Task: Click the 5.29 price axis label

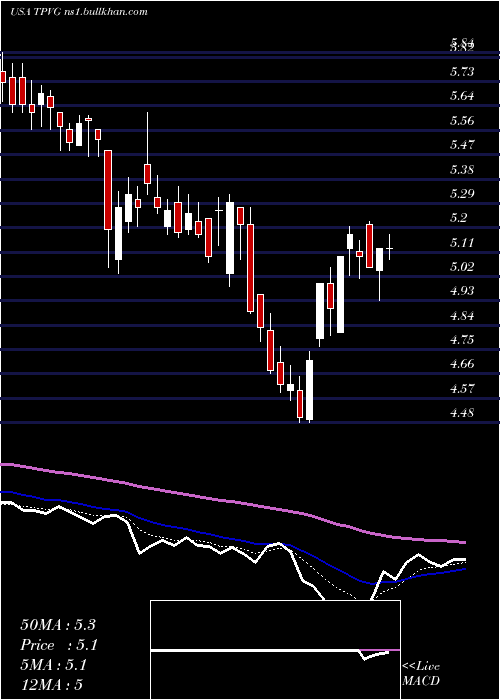Action: tap(462, 193)
